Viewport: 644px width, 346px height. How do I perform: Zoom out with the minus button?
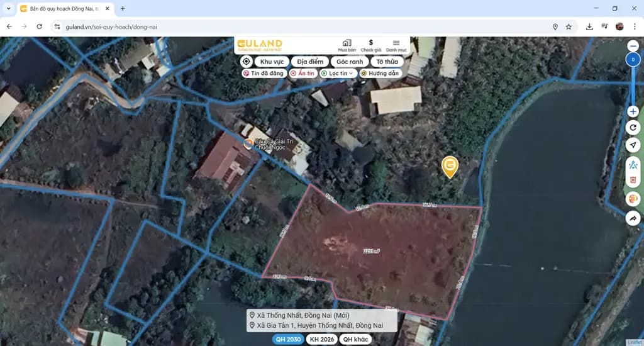click(633, 46)
